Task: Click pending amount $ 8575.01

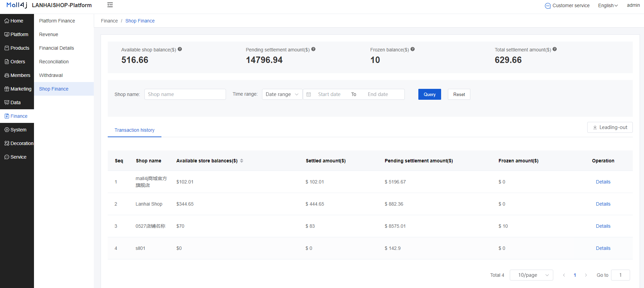Action: click(395, 226)
